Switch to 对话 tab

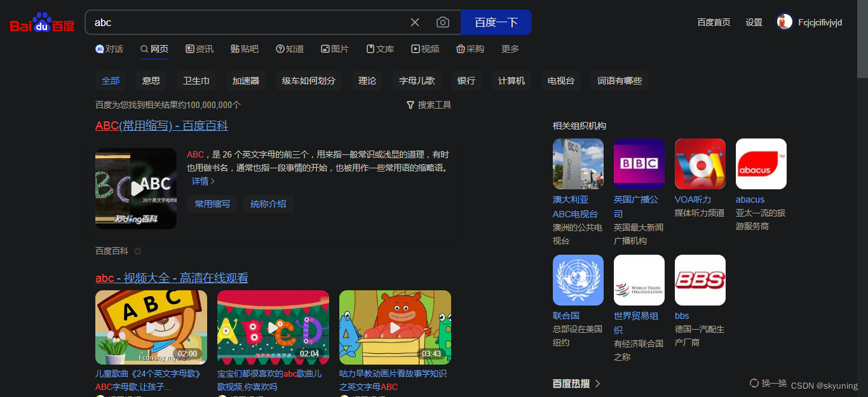pyautogui.click(x=109, y=49)
